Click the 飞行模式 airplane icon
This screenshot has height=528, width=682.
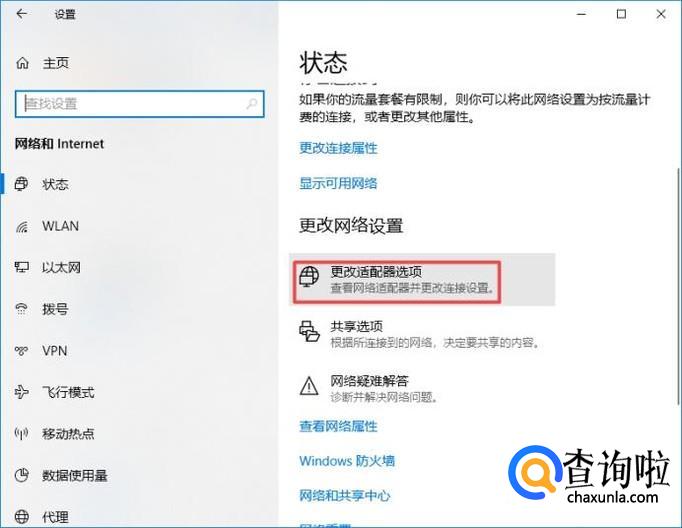[x=21, y=392]
